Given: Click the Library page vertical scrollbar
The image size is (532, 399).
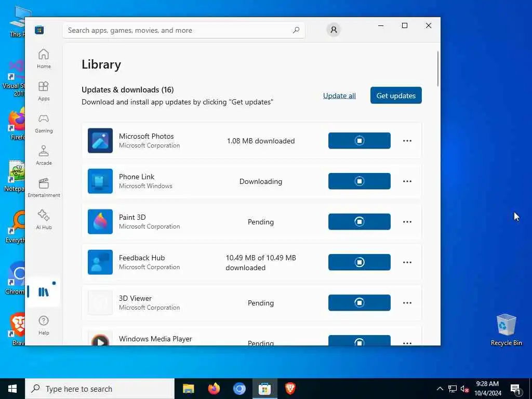Looking at the screenshot, I should click(x=437, y=69).
